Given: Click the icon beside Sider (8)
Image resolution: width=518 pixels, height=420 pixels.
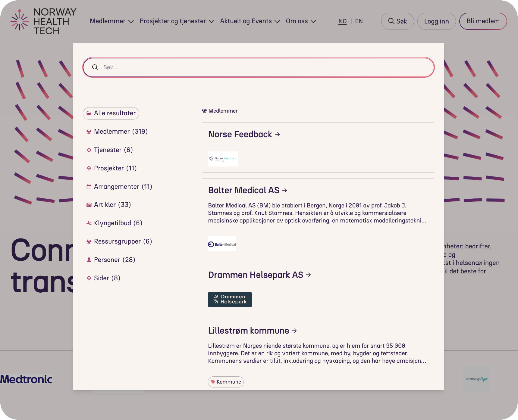Looking at the screenshot, I should 89,278.
